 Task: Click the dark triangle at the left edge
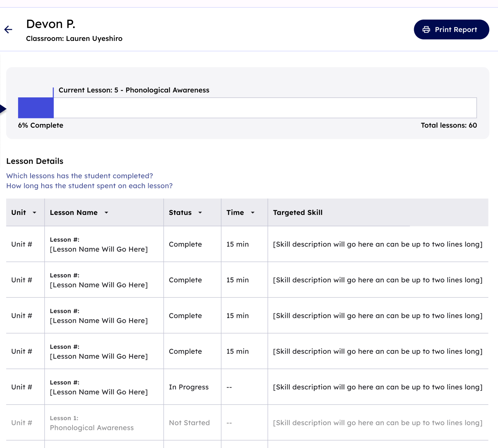(3, 109)
